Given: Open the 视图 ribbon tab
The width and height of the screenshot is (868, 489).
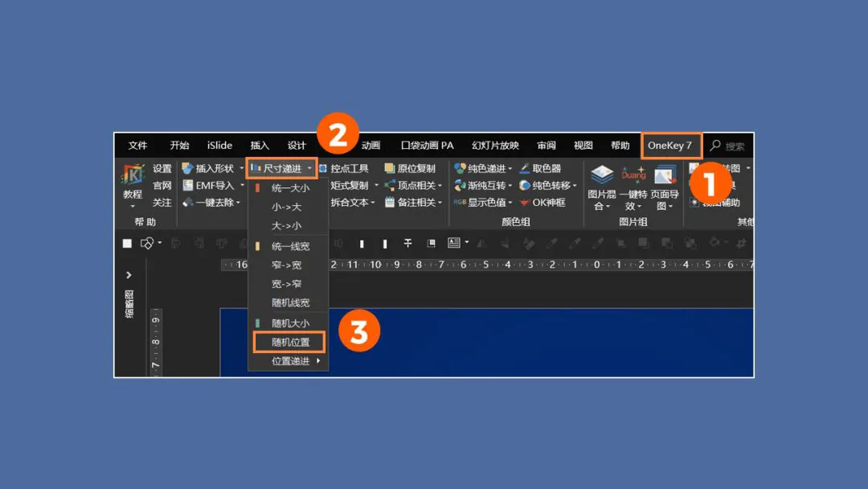Looking at the screenshot, I should (x=583, y=146).
